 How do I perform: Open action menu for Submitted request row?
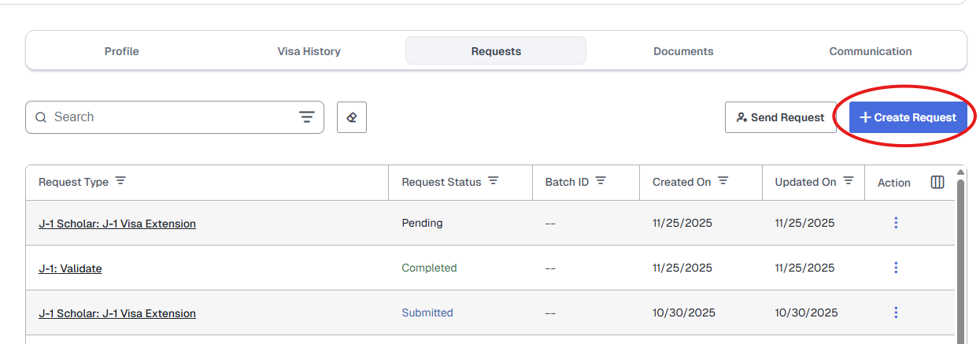(x=896, y=313)
